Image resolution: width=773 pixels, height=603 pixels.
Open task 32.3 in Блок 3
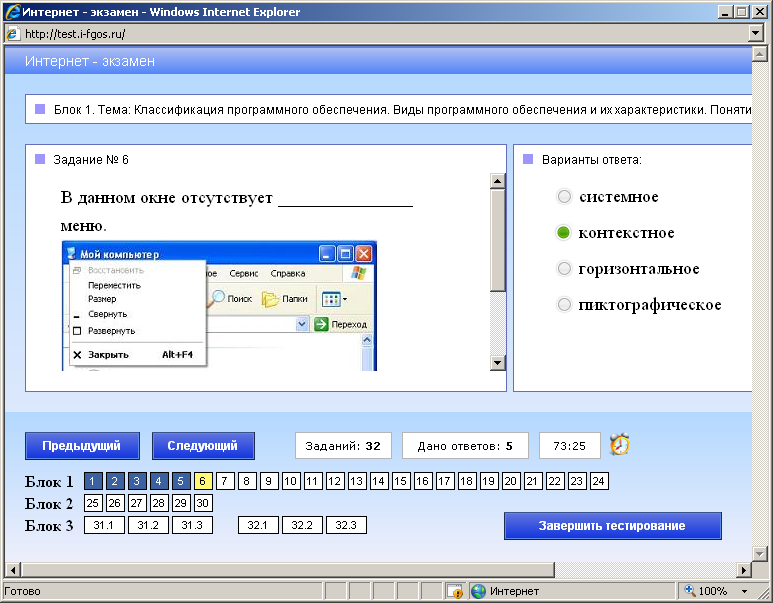point(346,525)
